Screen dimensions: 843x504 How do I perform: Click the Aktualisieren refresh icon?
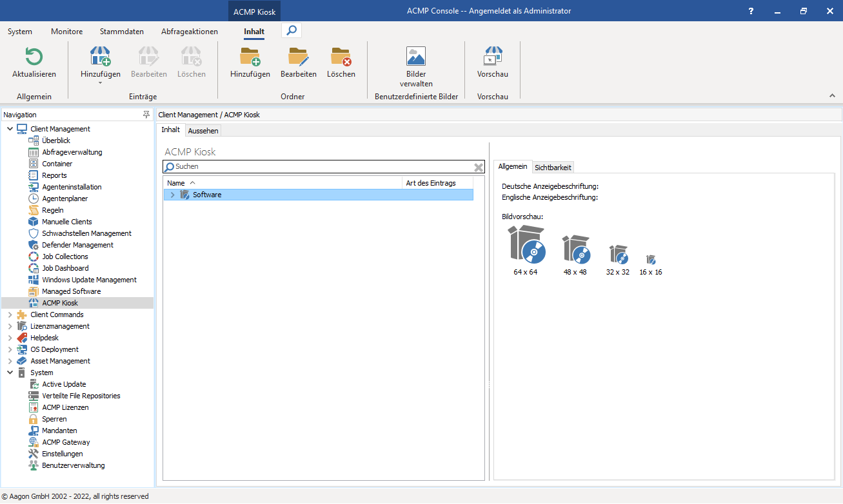click(34, 57)
